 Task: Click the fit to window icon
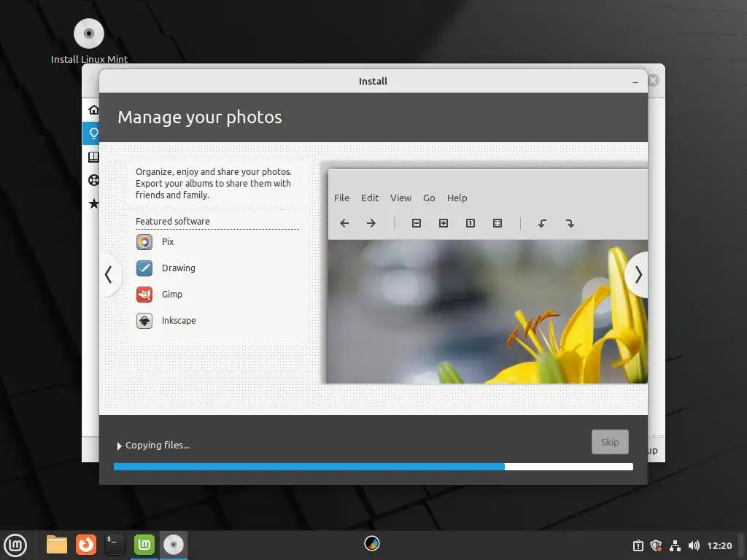pos(498,223)
